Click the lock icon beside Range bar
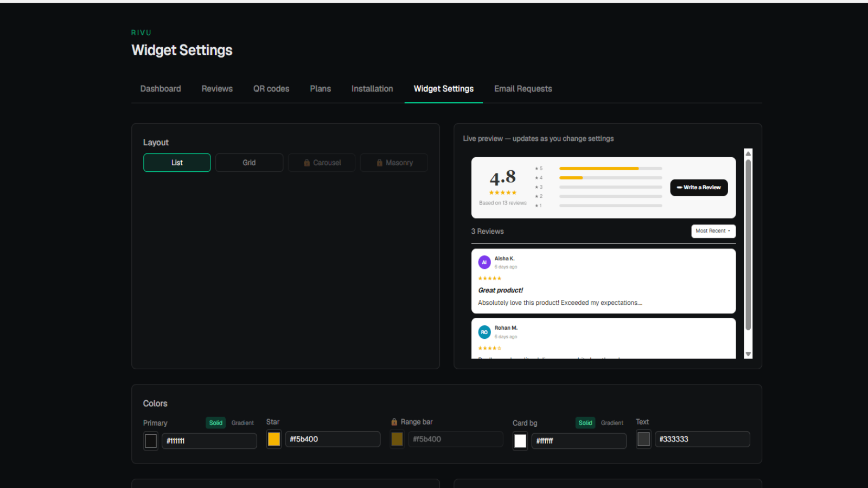 pos(394,422)
